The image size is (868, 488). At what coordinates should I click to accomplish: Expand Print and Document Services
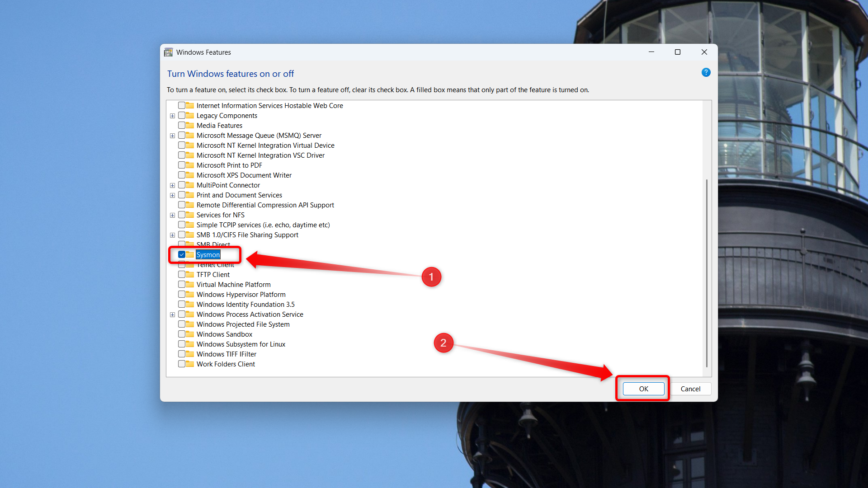(172, 195)
